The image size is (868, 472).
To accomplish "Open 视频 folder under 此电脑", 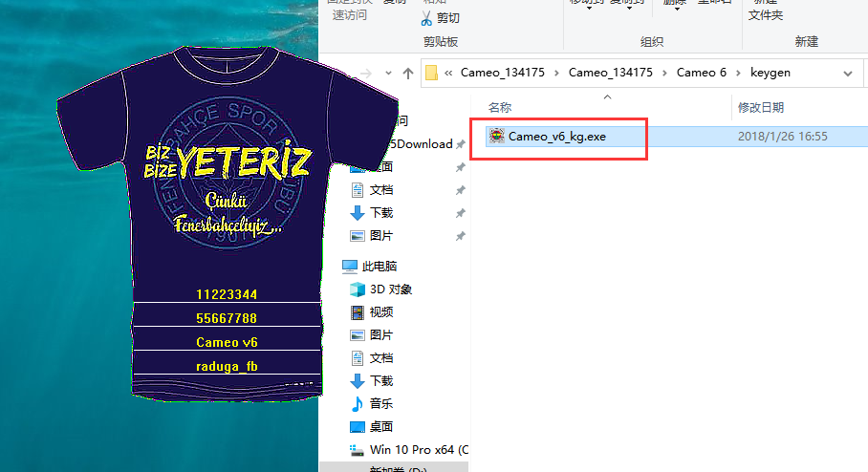I will pos(380,312).
